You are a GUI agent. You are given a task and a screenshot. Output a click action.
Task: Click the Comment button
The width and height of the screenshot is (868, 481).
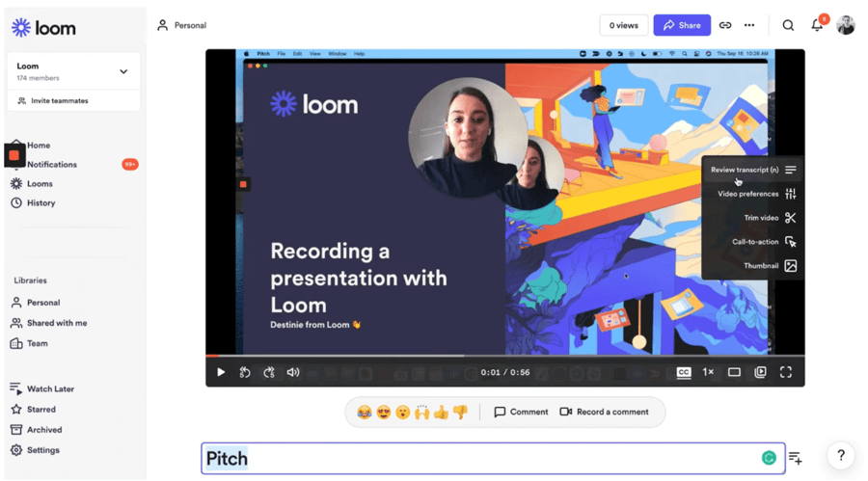(x=521, y=412)
